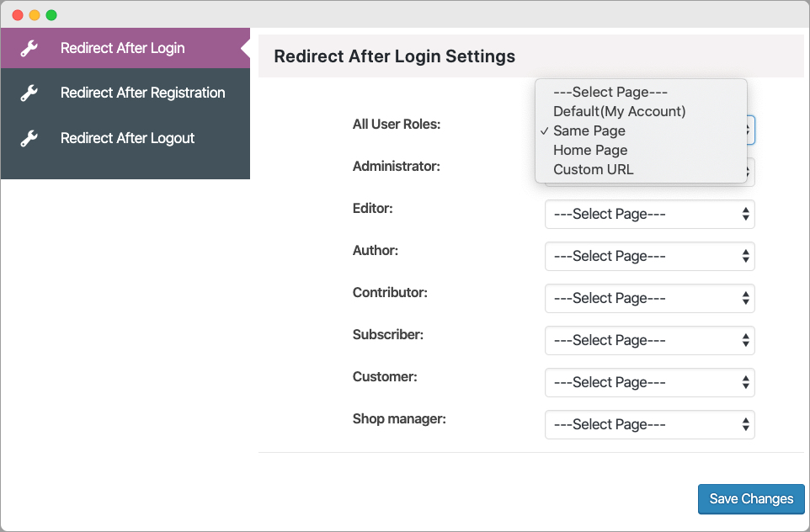This screenshot has width=810, height=532.
Task: Expand the Shop manager dropdown
Action: point(649,424)
